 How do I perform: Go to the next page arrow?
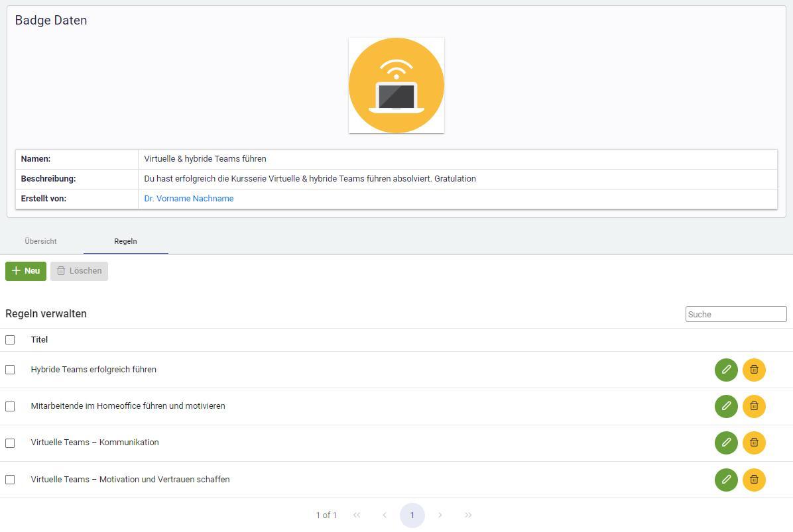pos(440,515)
